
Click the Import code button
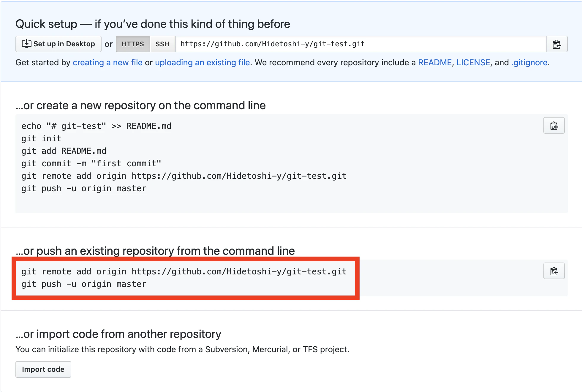tap(43, 369)
